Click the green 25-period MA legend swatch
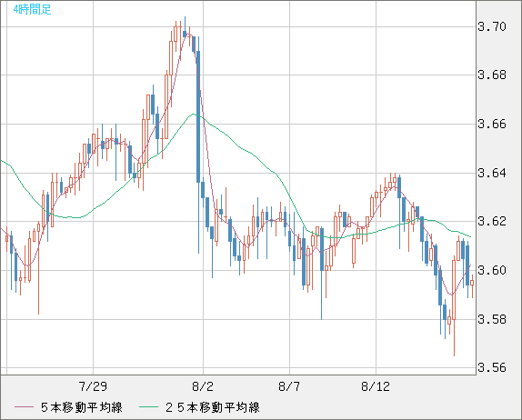This screenshot has width=522, height=420. pos(148,407)
